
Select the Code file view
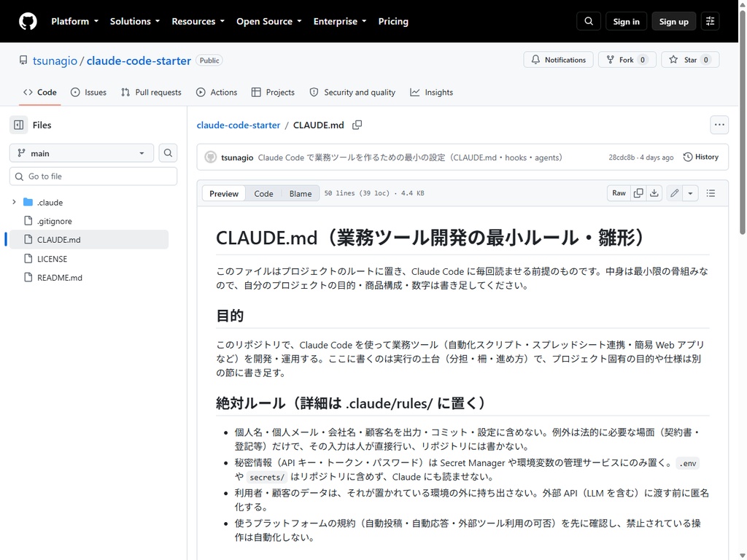tap(263, 193)
